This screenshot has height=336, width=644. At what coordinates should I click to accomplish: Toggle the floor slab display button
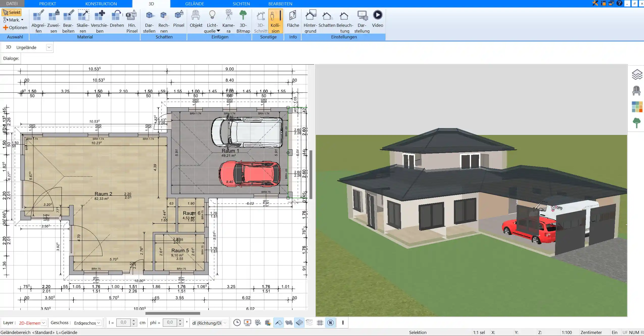(299, 323)
